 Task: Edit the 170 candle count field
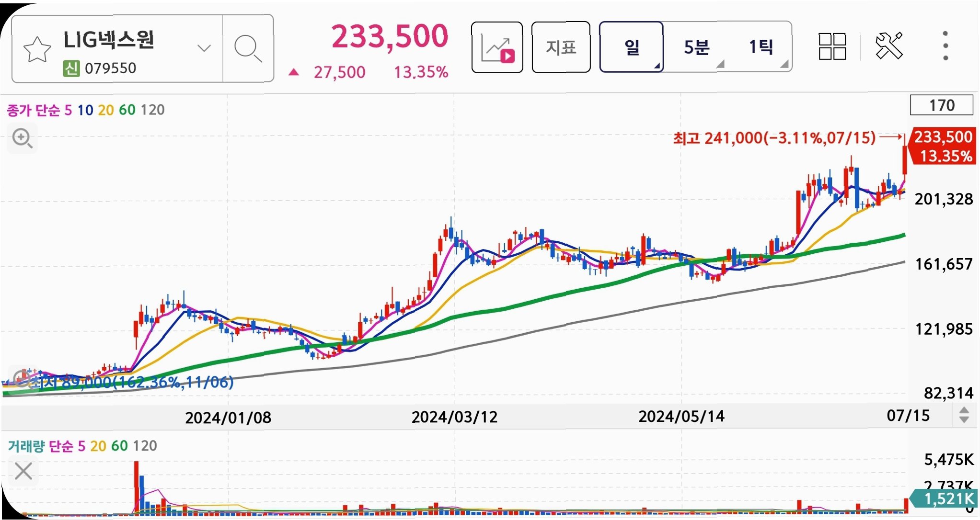click(x=941, y=105)
